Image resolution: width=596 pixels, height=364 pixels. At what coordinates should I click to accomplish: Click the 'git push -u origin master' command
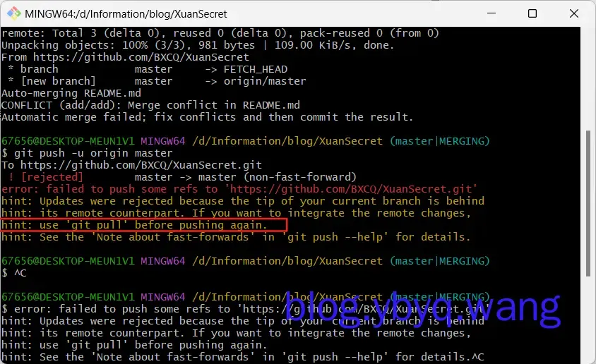coord(93,153)
